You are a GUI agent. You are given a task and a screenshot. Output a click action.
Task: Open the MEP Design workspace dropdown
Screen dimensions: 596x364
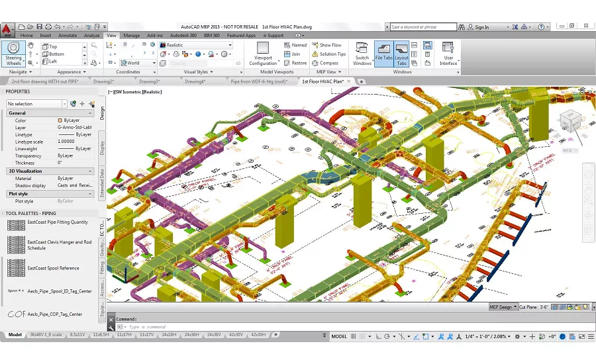503,307
